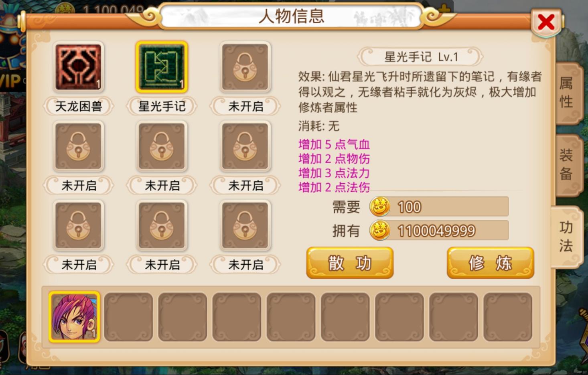Tap the locked skill slot in top row
The width and height of the screenshot is (588, 375).
tap(245, 67)
